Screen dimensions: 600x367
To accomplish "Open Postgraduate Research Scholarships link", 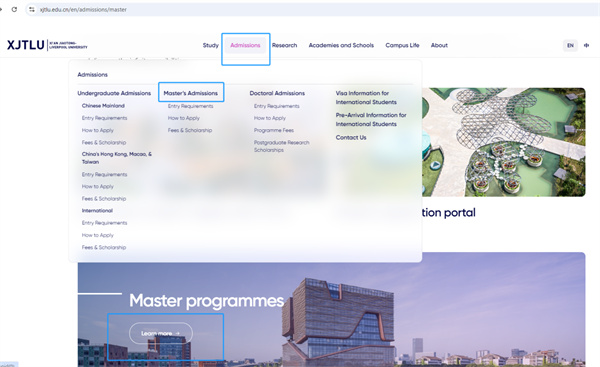I will tap(281, 146).
